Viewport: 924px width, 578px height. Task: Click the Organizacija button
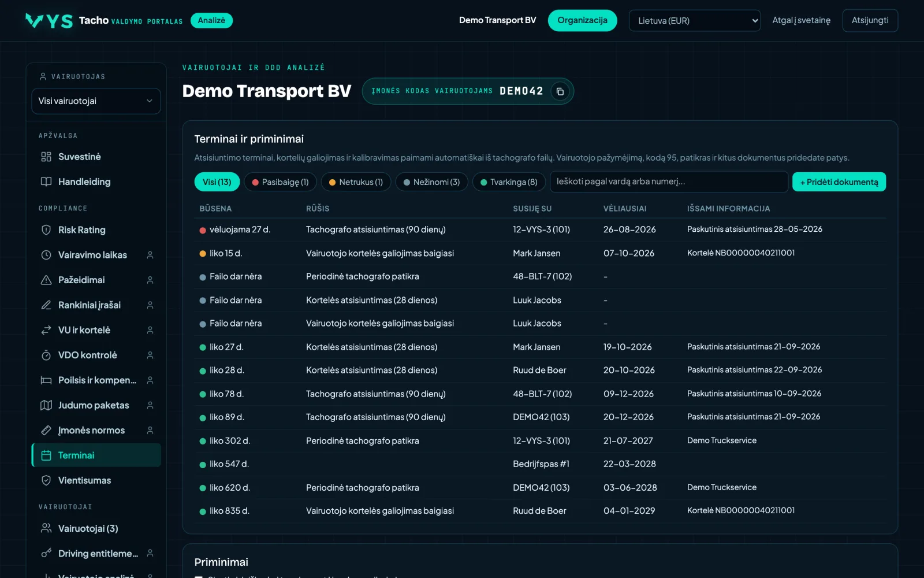point(582,20)
